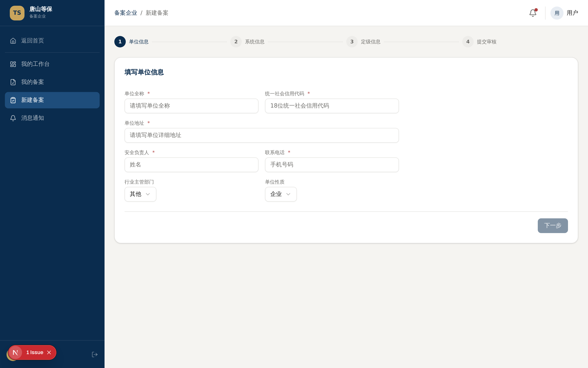The height and width of the screenshot is (368, 588).
Task: Click the 填写单位信息 heading
Action: pos(144,72)
